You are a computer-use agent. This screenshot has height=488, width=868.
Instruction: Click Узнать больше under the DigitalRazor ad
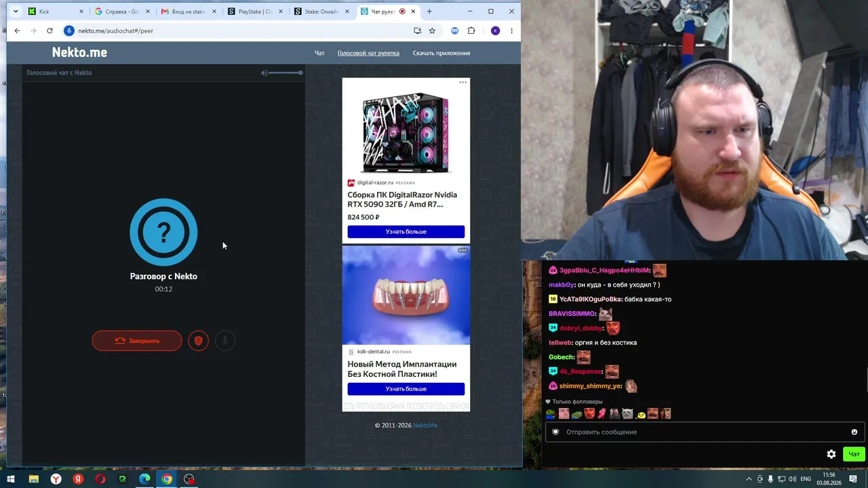tap(406, 232)
